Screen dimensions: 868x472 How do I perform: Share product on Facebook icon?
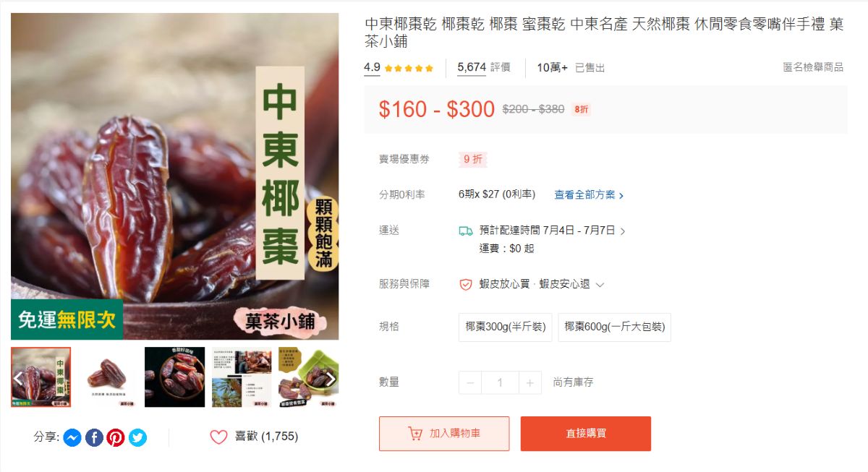[x=94, y=437]
